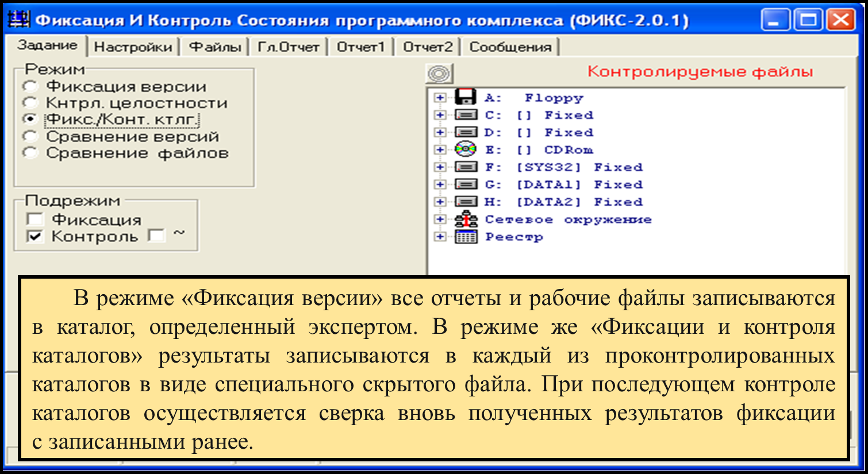868x474 pixels.
Task: Open the Гл.Отчет tab
Action: tap(288, 47)
